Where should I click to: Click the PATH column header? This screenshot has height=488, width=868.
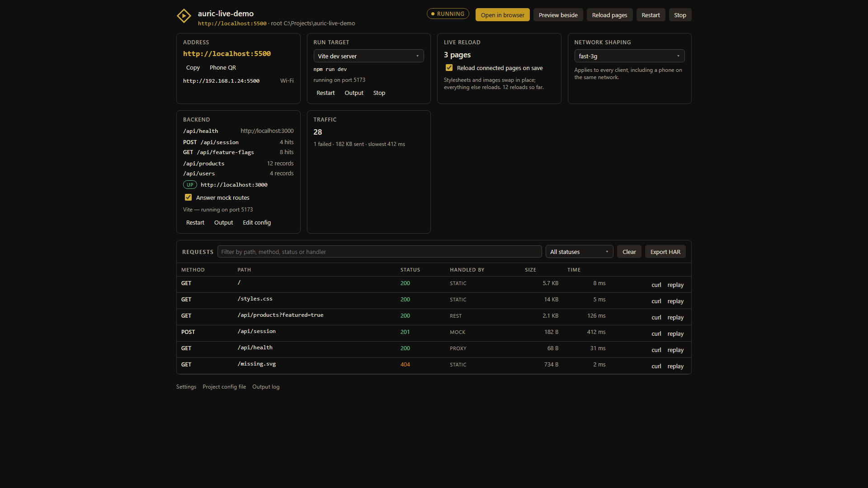click(x=244, y=270)
